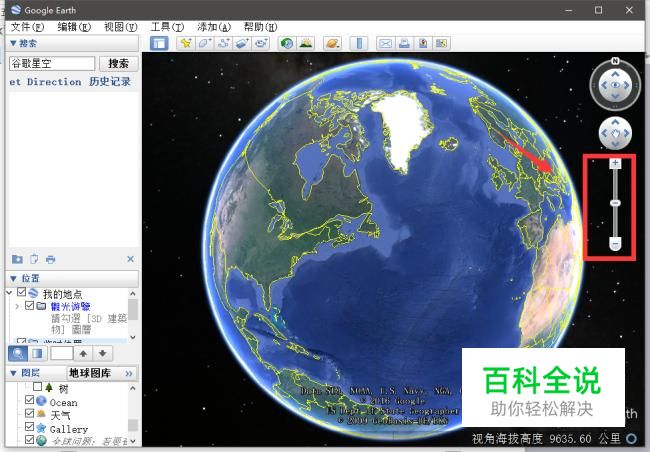The height and width of the screenshot is (452, 650).
Task: Add a polygon from the toolbar
Action: pos(205,43)
